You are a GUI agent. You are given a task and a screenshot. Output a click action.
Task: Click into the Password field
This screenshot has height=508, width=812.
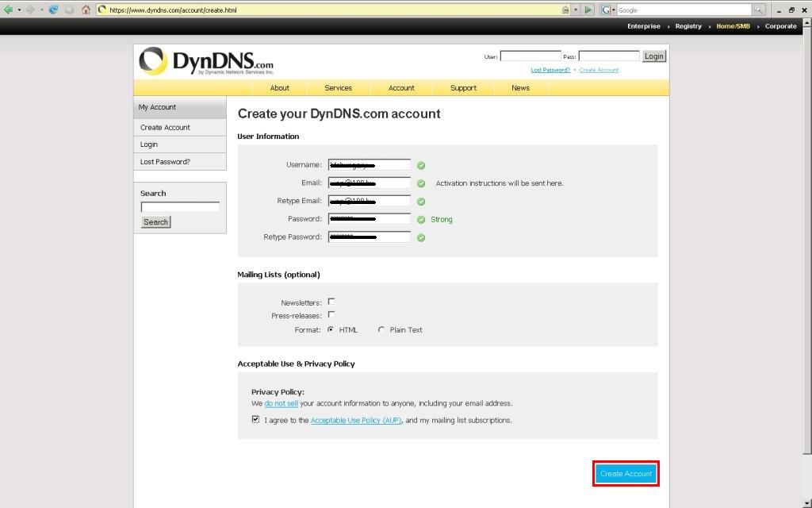coord(370,219)
